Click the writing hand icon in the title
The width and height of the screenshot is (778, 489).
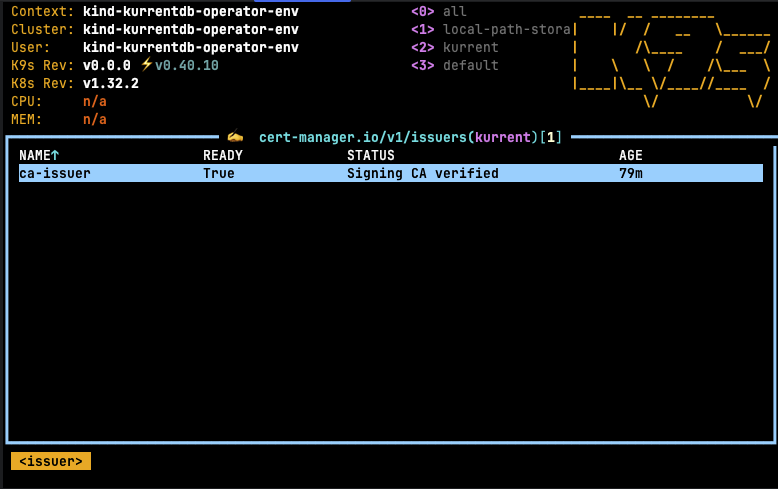(x=235, y=137)
